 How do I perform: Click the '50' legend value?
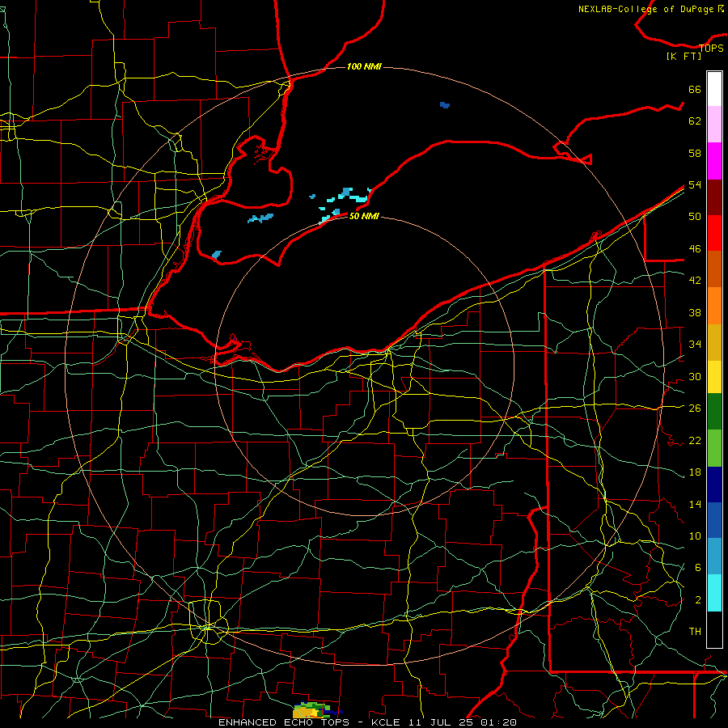click(x=695, y=217)
